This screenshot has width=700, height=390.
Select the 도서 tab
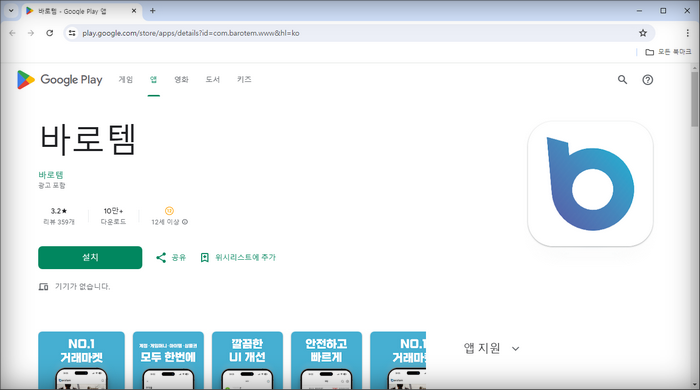(x=212, y=79)
